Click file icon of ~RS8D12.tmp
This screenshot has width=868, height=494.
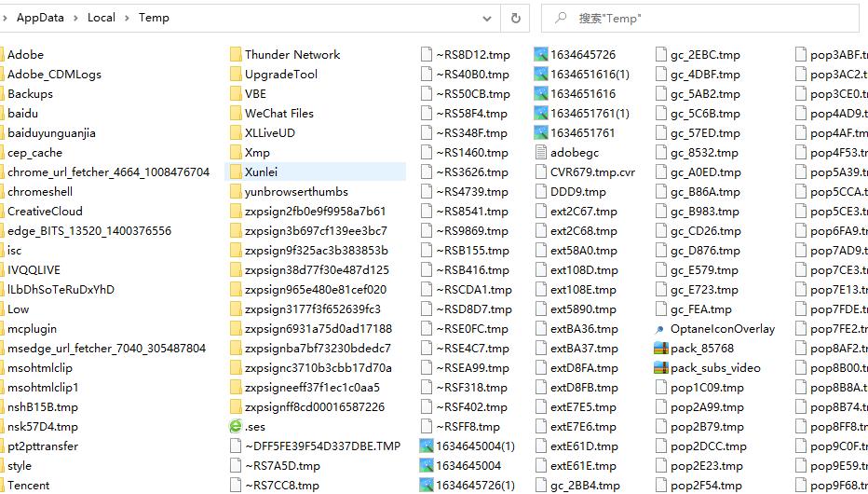(x=427, y=54)
